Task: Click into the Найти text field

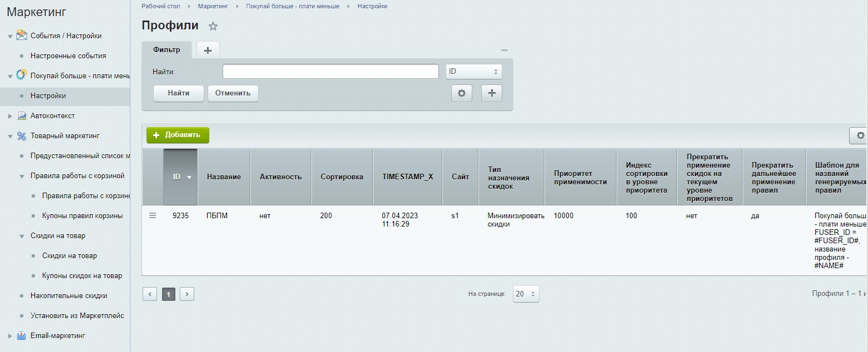Action: click(330, 72)
